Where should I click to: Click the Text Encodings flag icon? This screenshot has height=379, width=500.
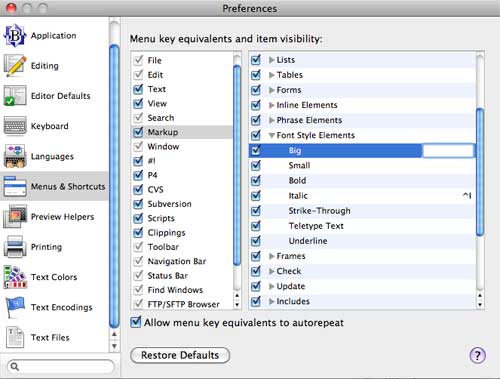coord(15,307)
